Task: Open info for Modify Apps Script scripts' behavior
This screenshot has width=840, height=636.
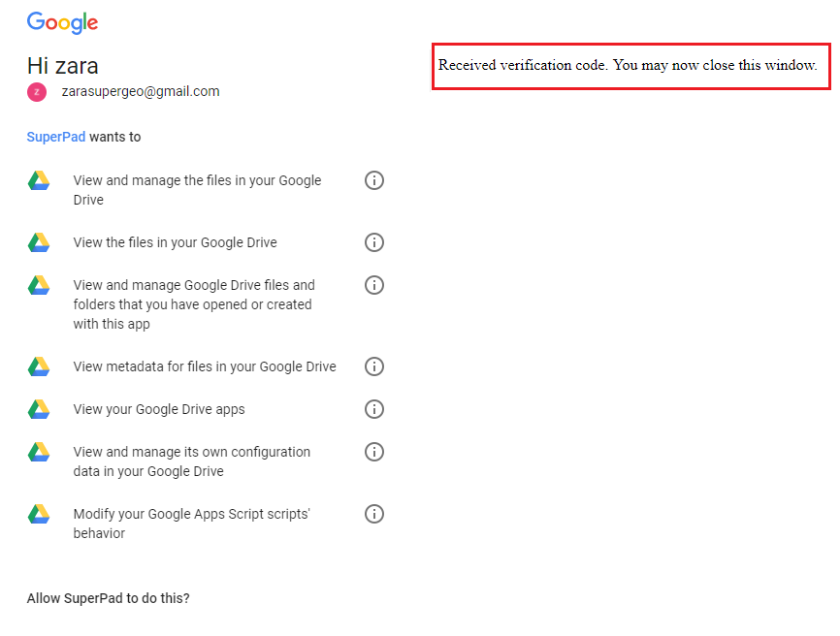Action: tap(374, 514)
